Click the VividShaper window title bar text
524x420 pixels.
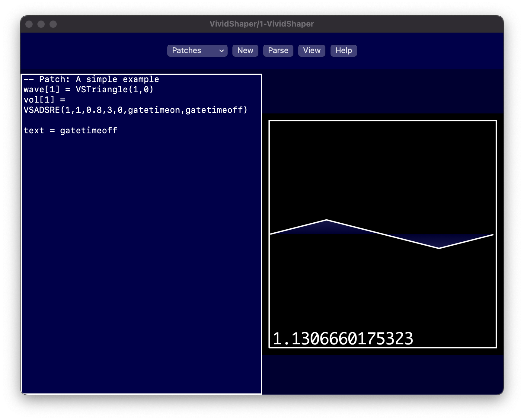(x=262, y=24)
